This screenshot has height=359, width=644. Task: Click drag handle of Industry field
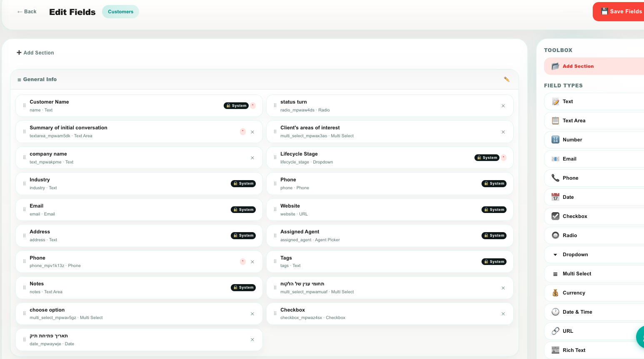point(24,184)
